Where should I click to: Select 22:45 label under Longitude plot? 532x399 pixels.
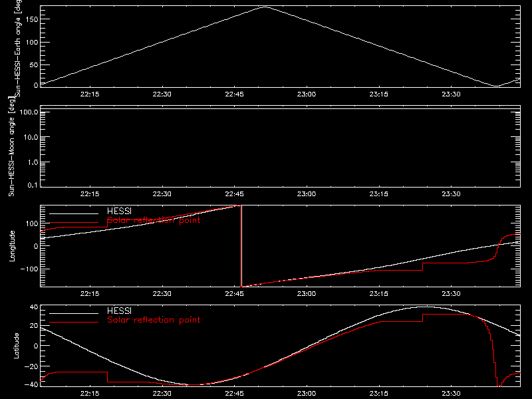pyautogui.click(x=234, y=294)
